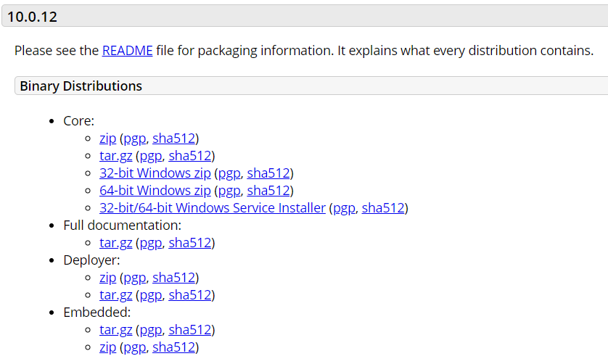This screenshot has width=608, height=364.
Task: Open pgp signature for Full documentation
Action: tap(151, 243)
